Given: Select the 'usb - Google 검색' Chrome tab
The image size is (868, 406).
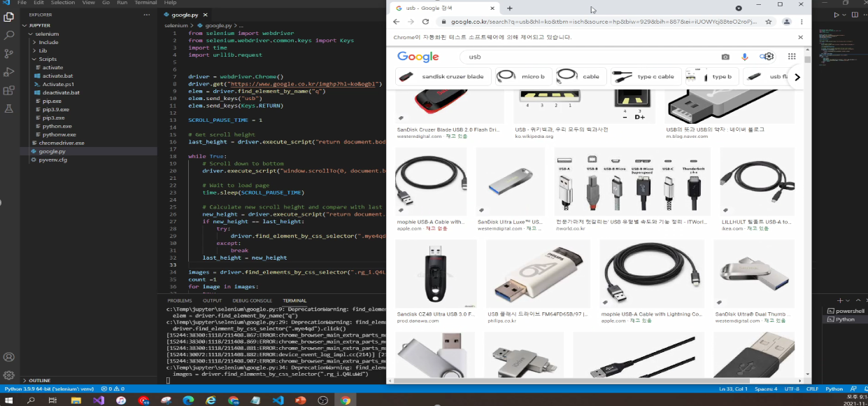Looking at the screenshot, I should click(x=445, y=8).
